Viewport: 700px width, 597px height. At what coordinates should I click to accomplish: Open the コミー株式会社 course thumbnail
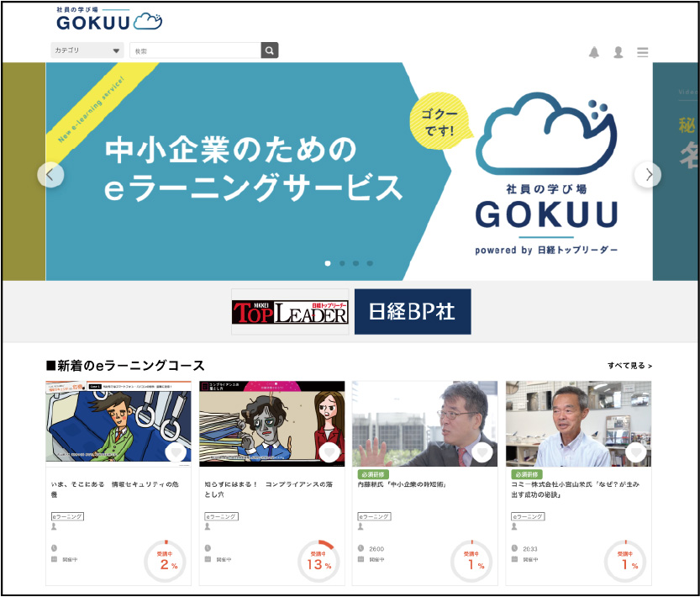[578, 424]
